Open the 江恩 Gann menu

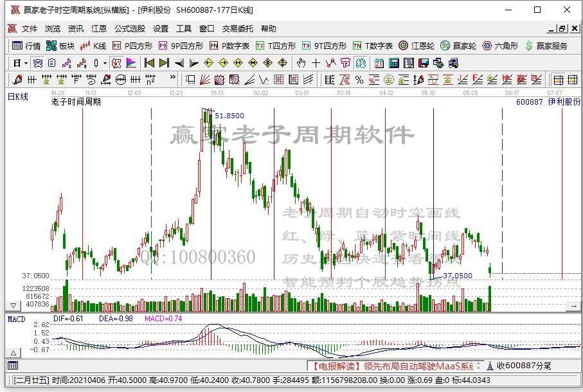pos(92,28)
